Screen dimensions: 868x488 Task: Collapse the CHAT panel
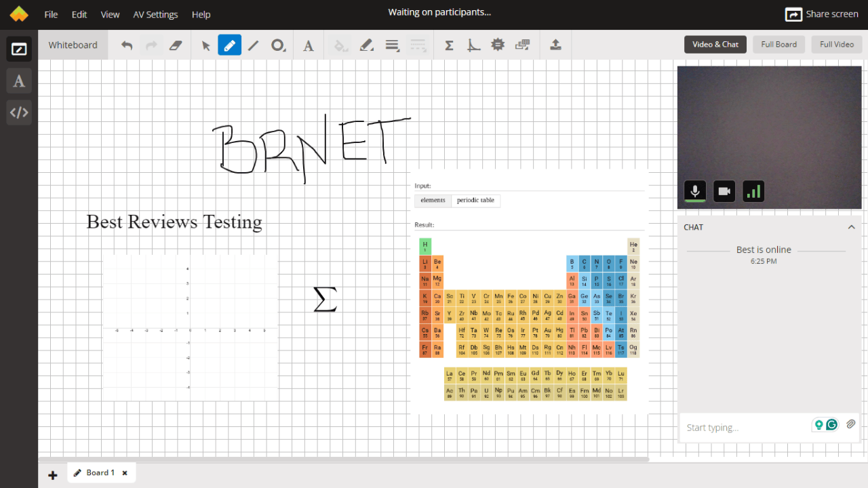point(852,227)
